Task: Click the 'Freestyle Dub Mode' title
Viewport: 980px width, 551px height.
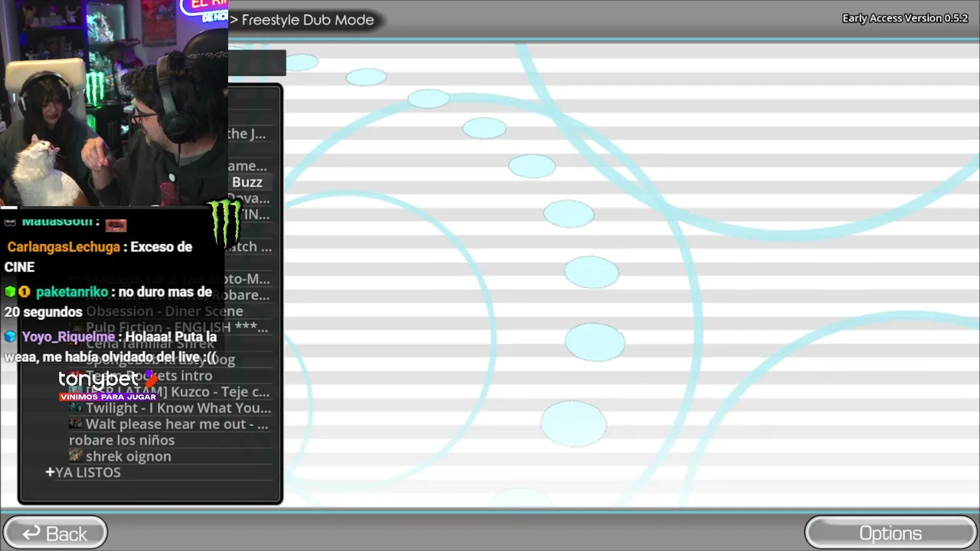Action: 308,20
